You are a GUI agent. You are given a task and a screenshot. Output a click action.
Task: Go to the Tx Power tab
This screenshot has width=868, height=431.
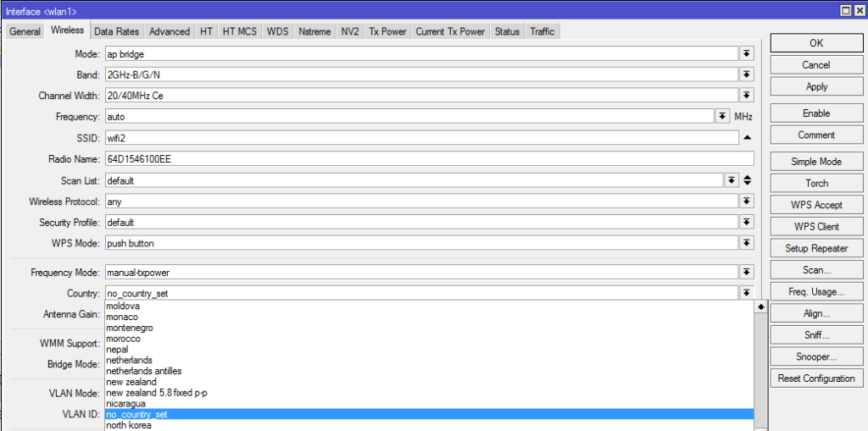point(387,31)
